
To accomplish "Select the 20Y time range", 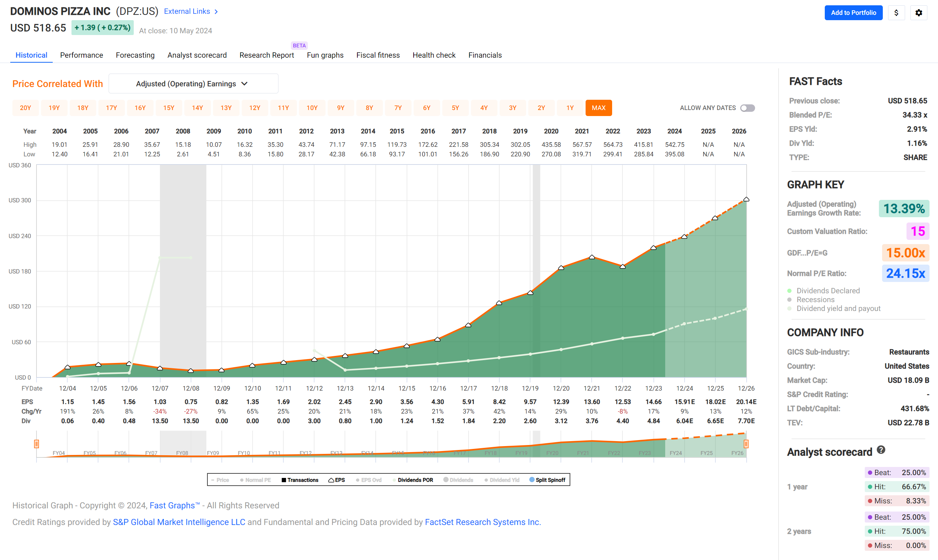I will click(x=26, y=108).
